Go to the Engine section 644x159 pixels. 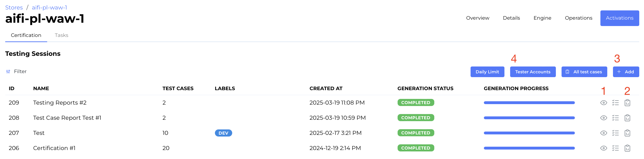click(542, 18)
